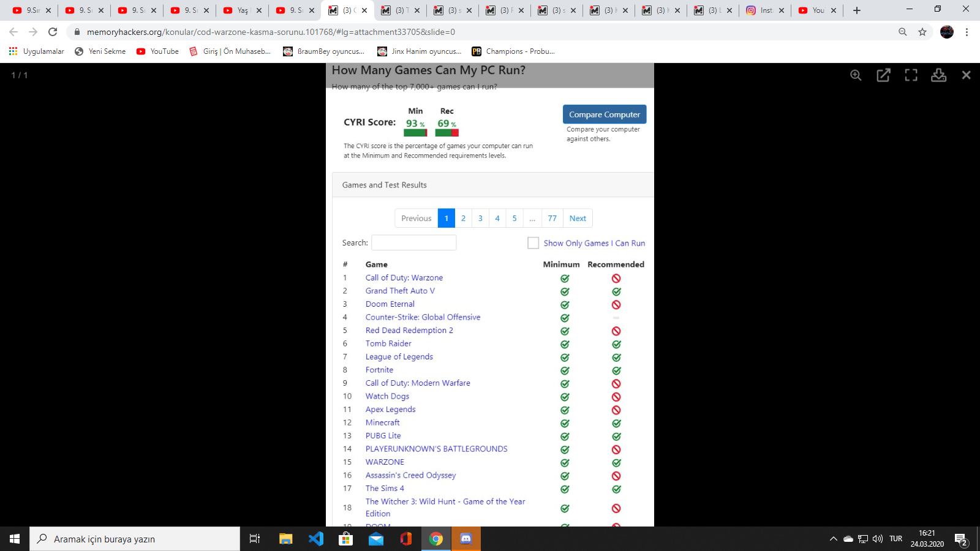The image size is (980, 551).
Task: Click the Compare Computer button
Action: pos(605,114)
